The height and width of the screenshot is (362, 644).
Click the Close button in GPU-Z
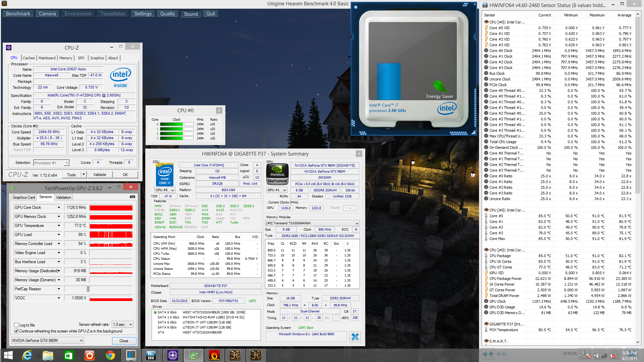124,341
